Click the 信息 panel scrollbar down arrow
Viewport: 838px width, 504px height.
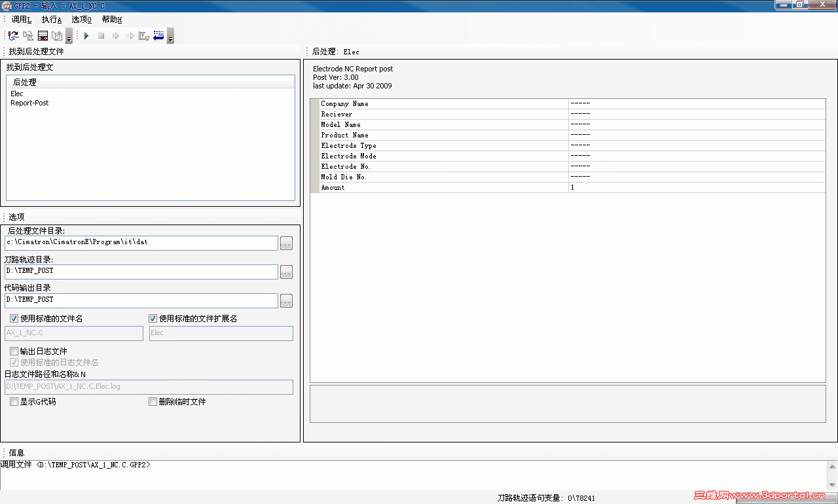[833, 485]
